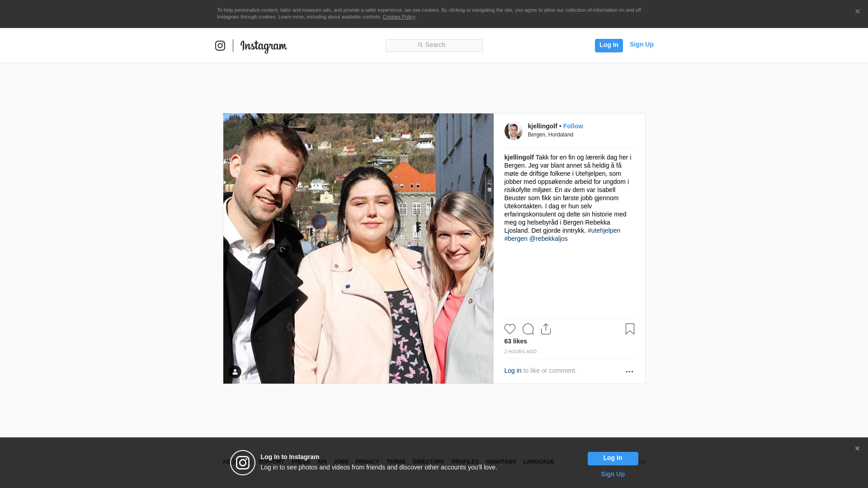
Task: Click the header Log In button
Action: pyautogui.click(x=609, y=45)
